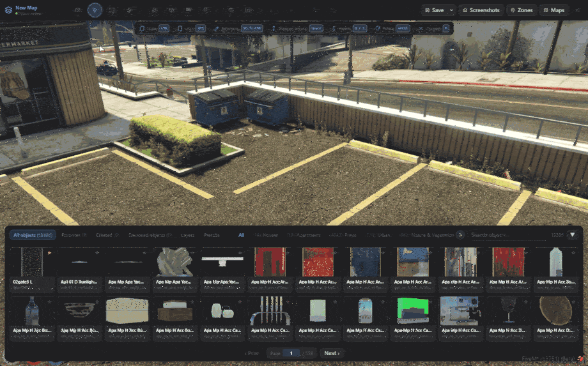Filter objects by Nature & Vegetation category
Viewport: 588px width, 366px height.
point(426,235)
